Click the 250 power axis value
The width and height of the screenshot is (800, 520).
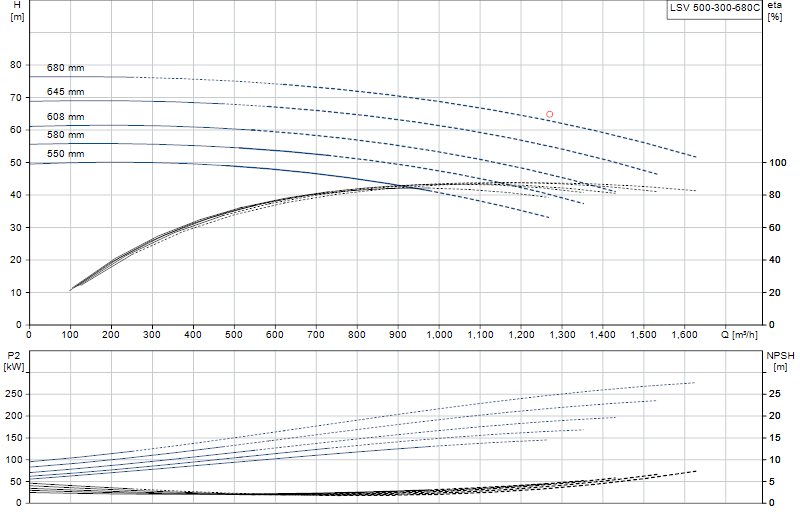[13, 394]
